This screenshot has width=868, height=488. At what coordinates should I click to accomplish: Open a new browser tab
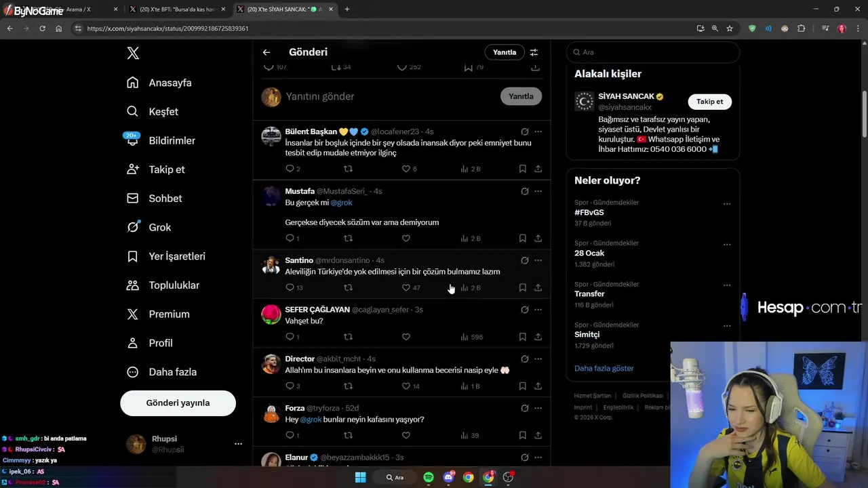click(x=347, y=9)
